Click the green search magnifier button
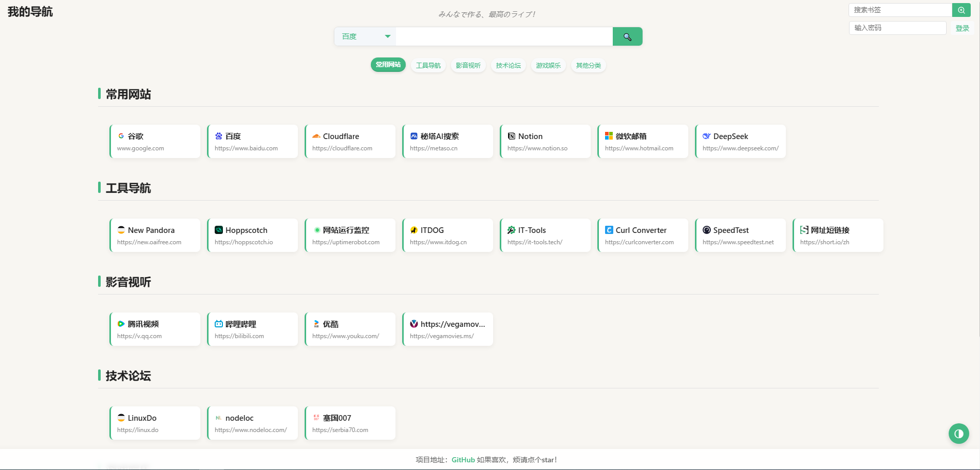Image resolution: width=980 pixels, height=470 pixels. [x=627, y=36]
